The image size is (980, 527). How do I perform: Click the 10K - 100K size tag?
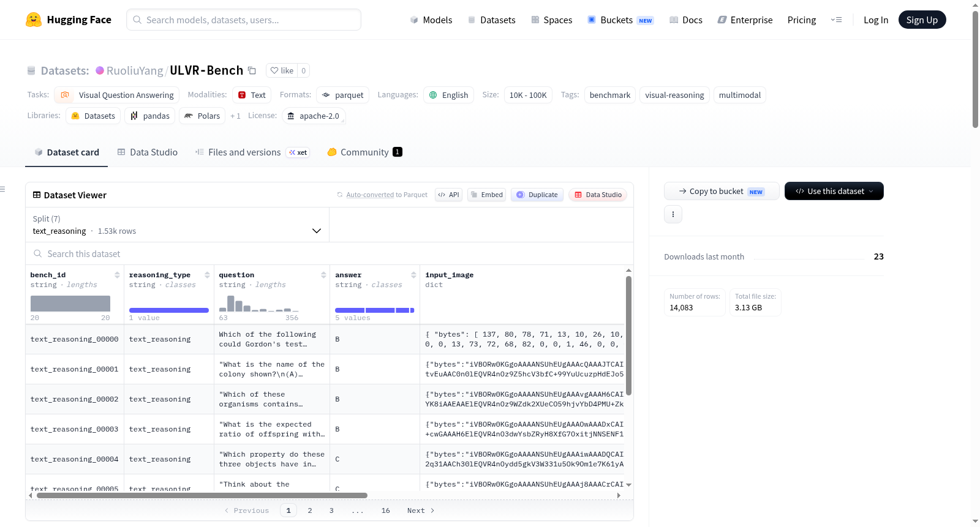(x=528, y=95)
